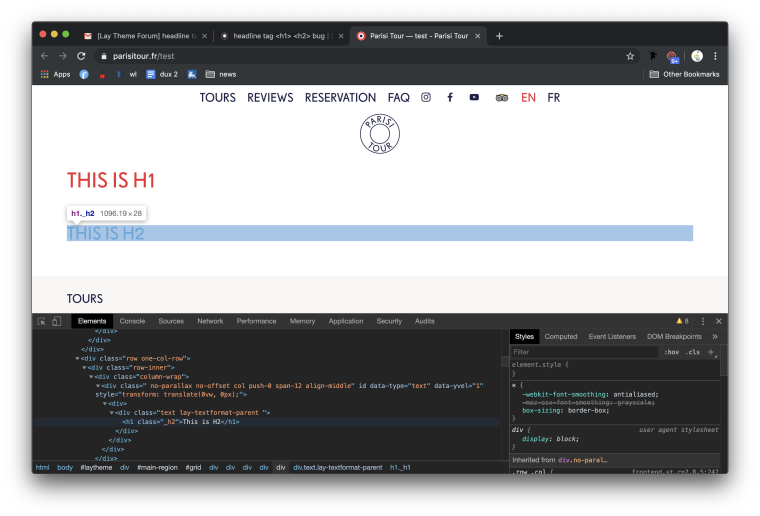
Task: Open the Computed styles tab
Action: pos(561,337)
